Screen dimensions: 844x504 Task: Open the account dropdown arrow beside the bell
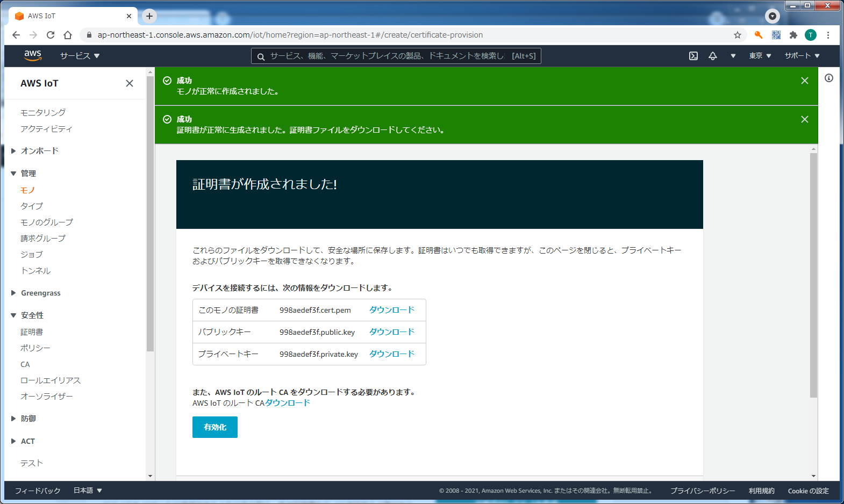click(x=733, y=56)
